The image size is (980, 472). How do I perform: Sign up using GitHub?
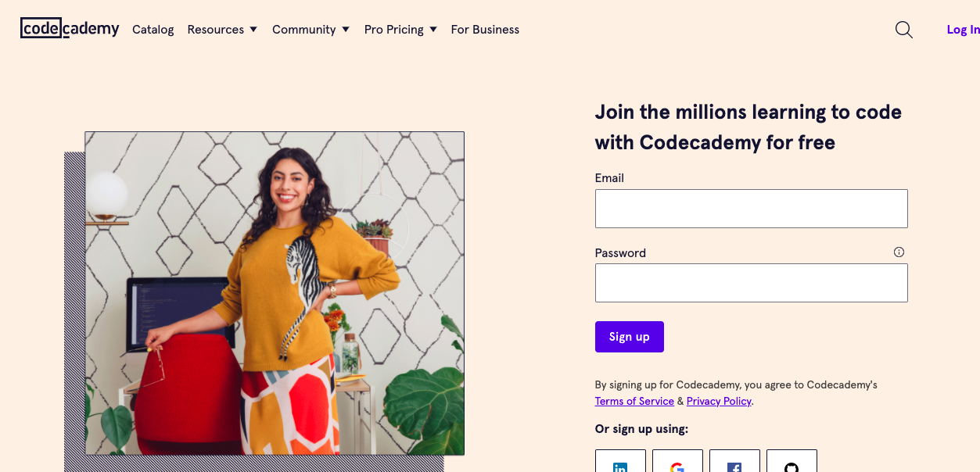point(792,463)
